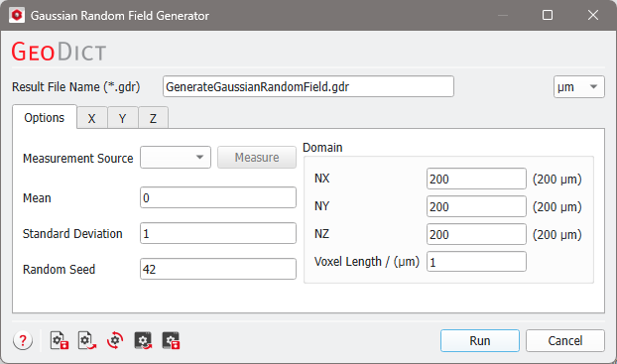Click the GeoDict app icon in title bar

coord(17,15)
